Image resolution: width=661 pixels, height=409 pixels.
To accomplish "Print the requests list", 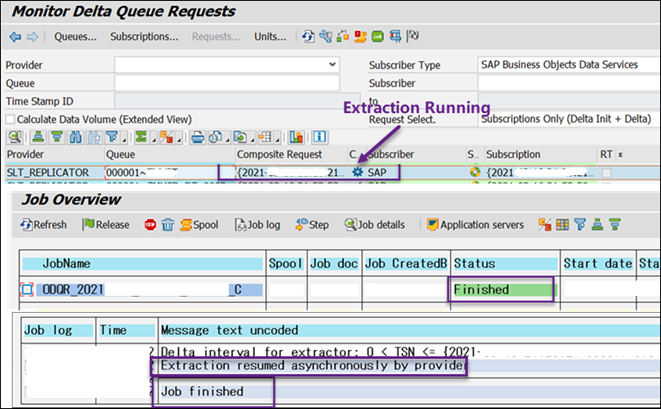I will tap(197, 137).
